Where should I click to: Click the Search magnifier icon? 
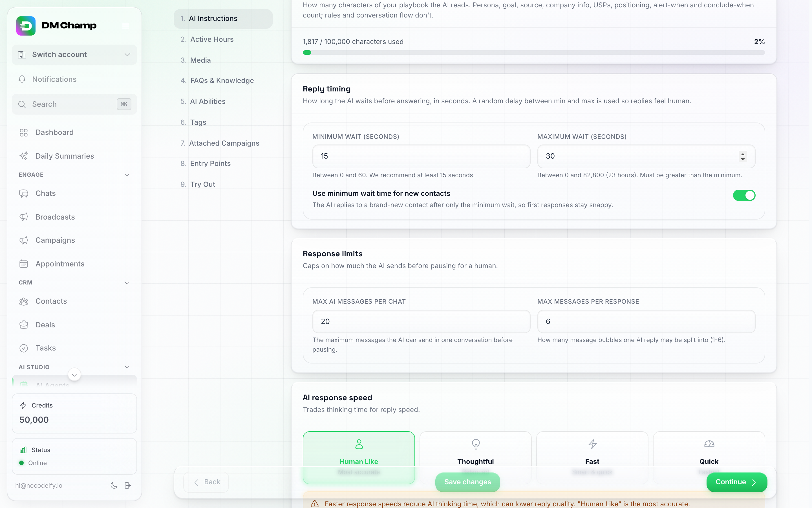(x=22, y=104)
